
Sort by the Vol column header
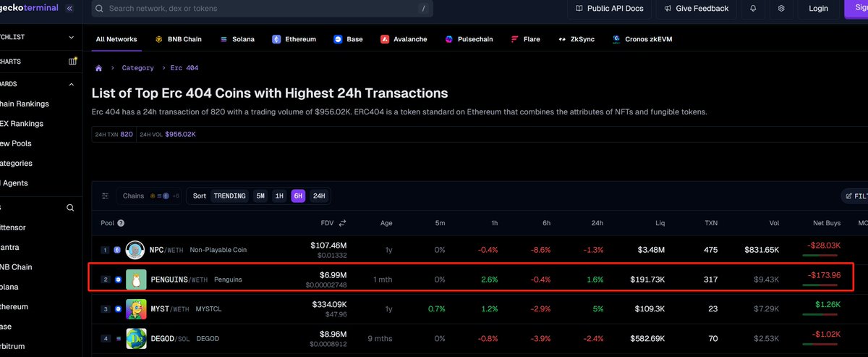click(774, 223)
